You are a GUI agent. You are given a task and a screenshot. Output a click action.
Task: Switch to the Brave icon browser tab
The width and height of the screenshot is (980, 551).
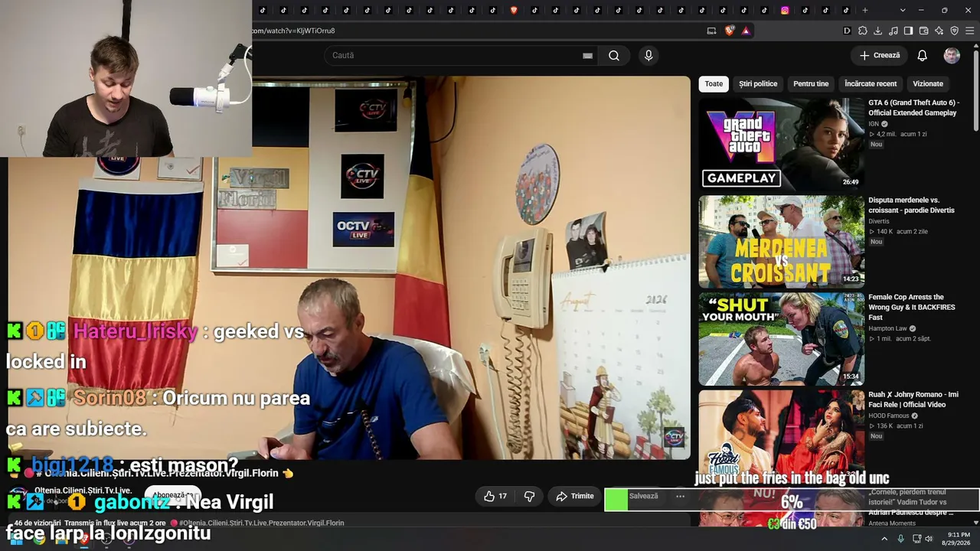pyautogui.click(x=513, y=10)
